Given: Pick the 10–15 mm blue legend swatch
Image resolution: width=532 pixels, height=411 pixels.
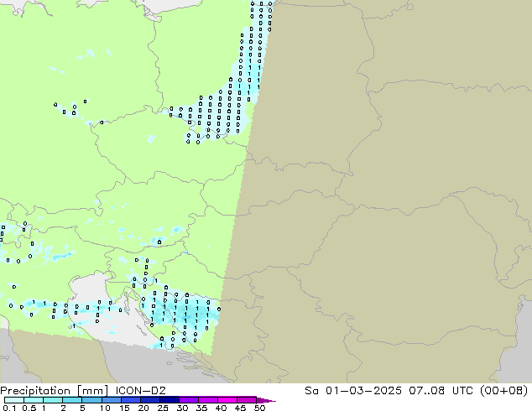Looking at the screenshot, I should (x=111, y=400).
